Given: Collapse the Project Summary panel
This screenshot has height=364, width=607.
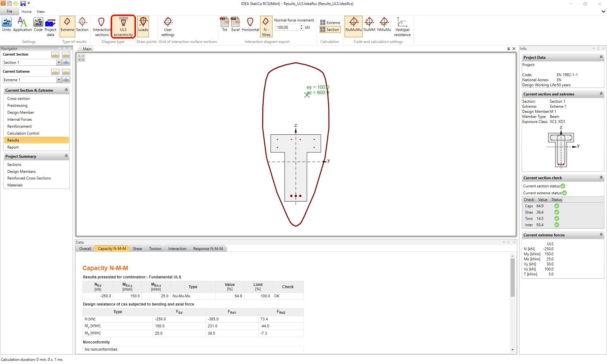Looking at the screenshot, I should click(66, 156).
